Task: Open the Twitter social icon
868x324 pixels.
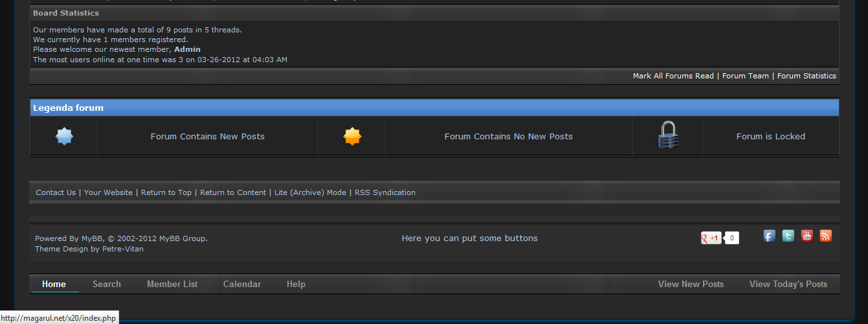Action: click(788, 236)
